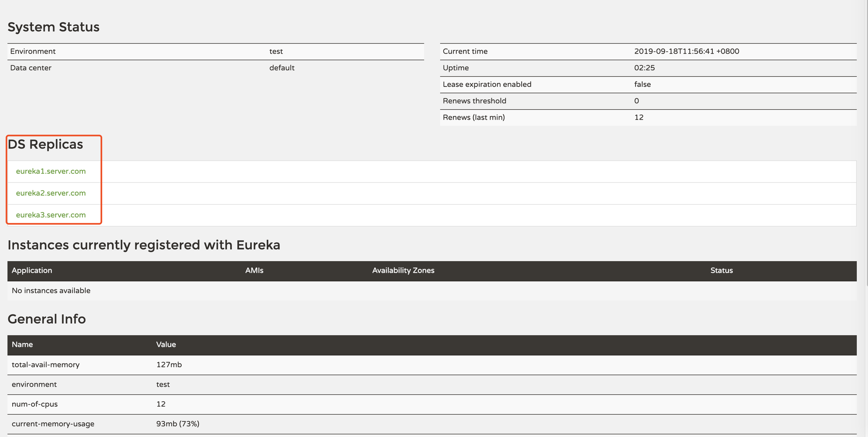Click the System Status heading
868x437 pixels.
pos(54,27)
